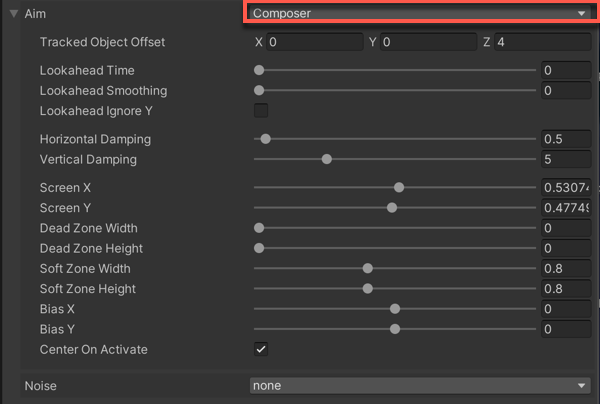Uncheck the Center On Activate checkbox
Viewport: 600px width, 404px height.
pyautogui.click(x=261, y=349)
